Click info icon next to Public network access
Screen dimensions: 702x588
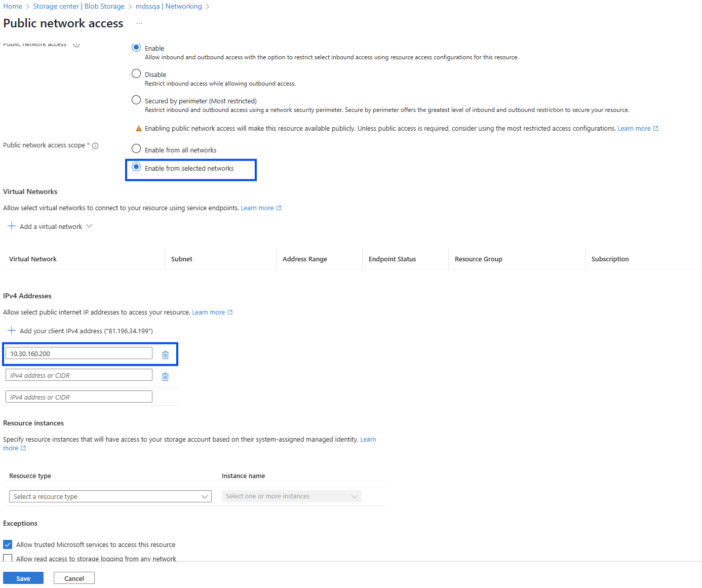(x=76, y=45)
